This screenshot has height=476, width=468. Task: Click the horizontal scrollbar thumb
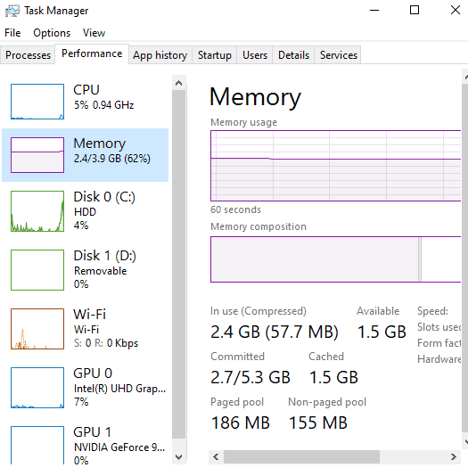coord(301,457)
